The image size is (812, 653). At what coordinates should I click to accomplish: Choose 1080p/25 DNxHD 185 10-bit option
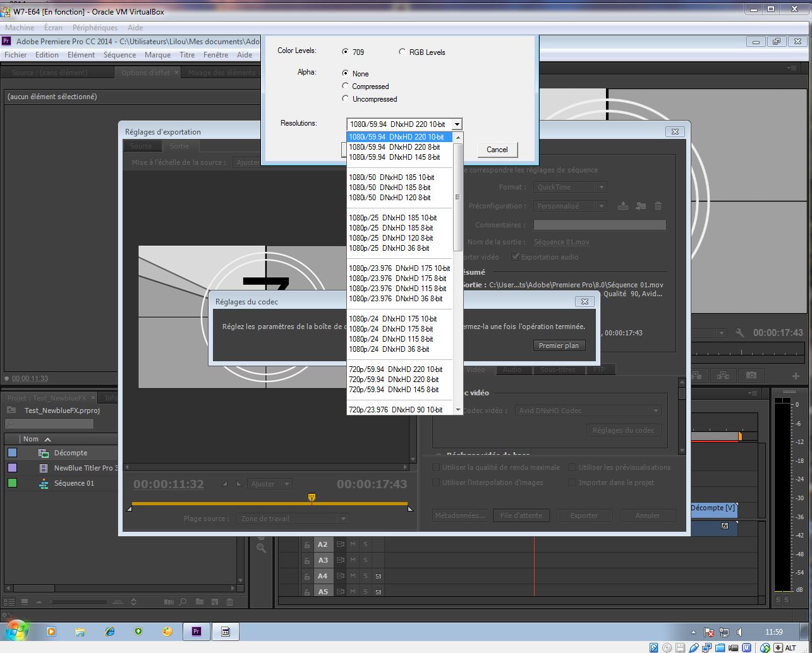point(392,218)
